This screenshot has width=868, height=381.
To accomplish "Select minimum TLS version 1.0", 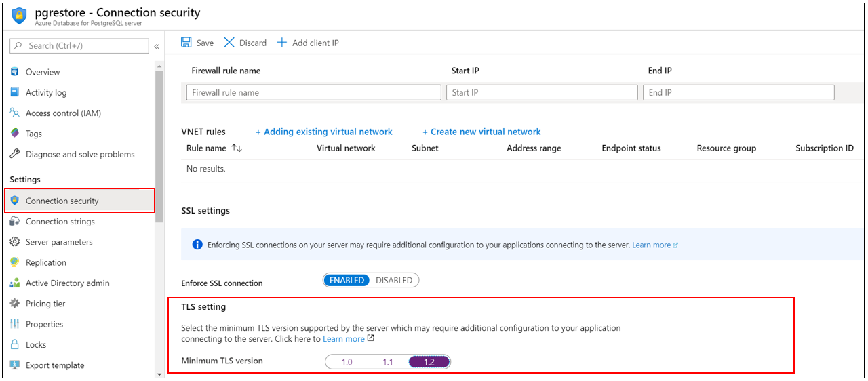I will pos(347,362).
